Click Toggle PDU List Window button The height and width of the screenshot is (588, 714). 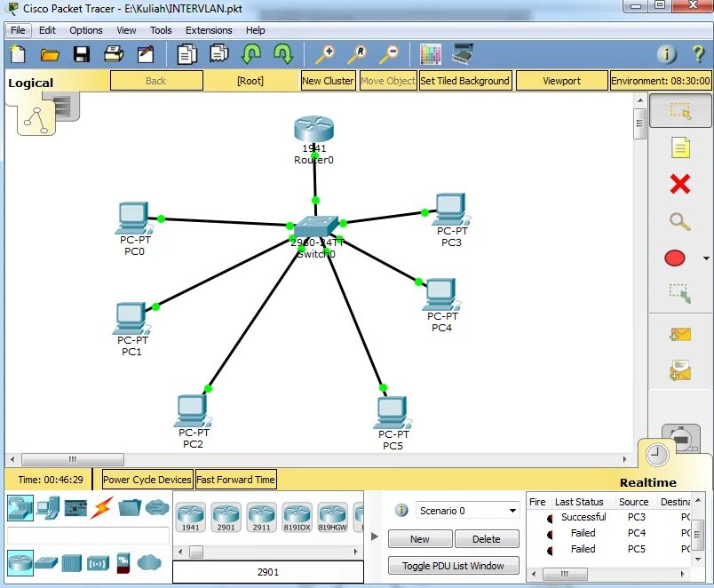point(453,566)
